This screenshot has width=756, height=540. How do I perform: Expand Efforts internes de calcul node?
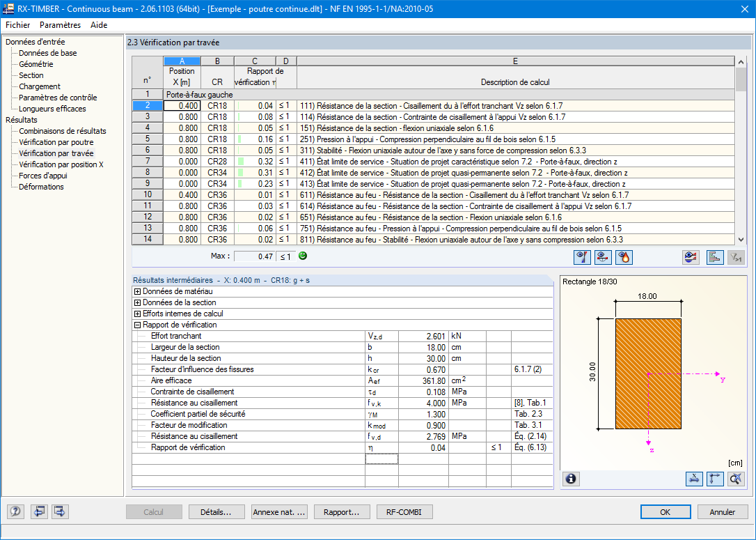tap(137, 314)
